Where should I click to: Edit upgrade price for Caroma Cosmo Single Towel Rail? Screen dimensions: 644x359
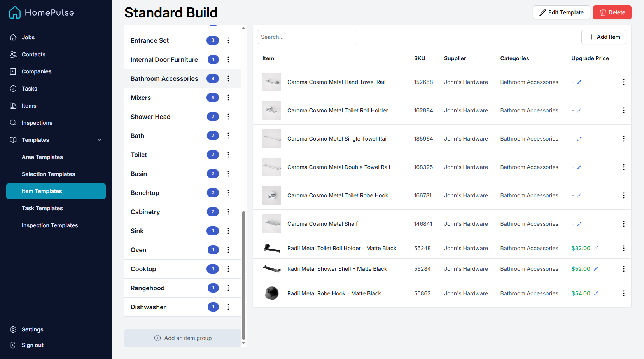pyautogui.click(x=579, y=139)
